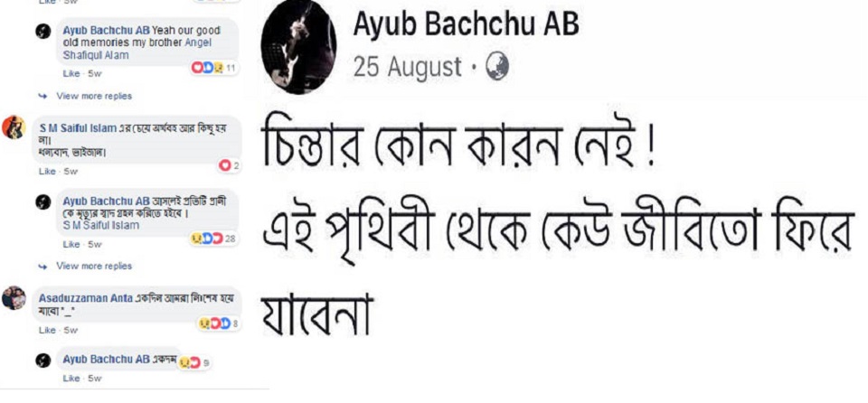Click the heart reaction with count 2
868x403 pixels.
[x=229, y=165]
